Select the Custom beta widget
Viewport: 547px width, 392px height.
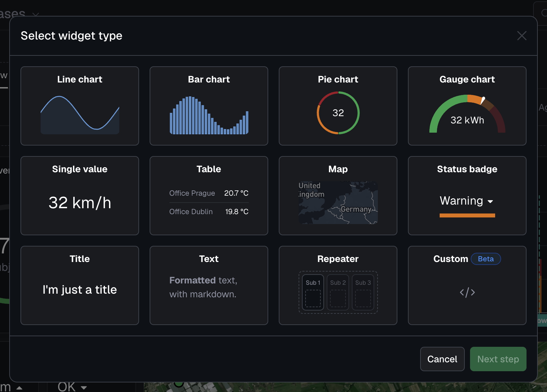tap(467, 285)
